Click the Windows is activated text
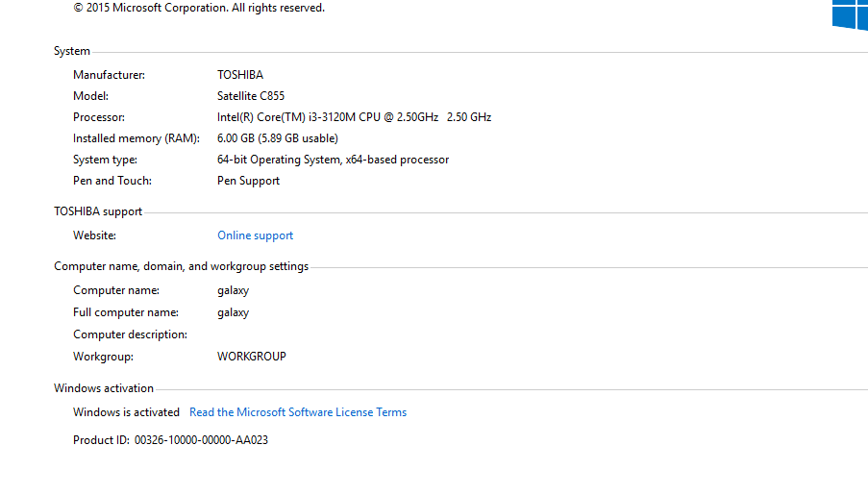The height and width of the screenshot is (495, 868). 126,412
